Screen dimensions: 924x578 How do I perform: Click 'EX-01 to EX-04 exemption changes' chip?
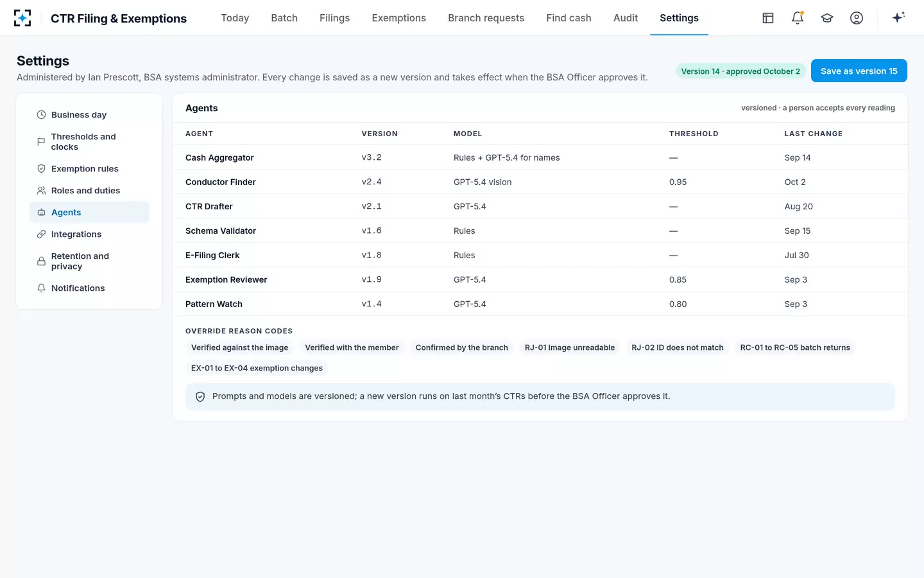[x=257, y=368]
